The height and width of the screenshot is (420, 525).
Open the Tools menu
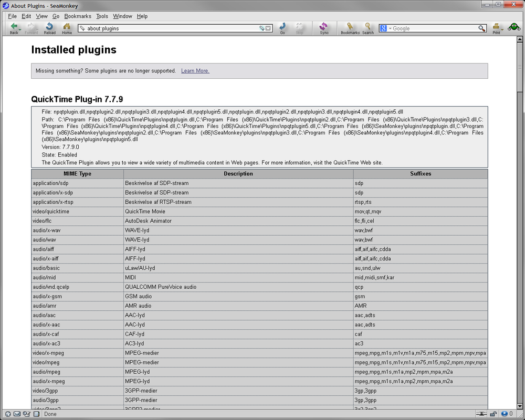click(102, 16)
